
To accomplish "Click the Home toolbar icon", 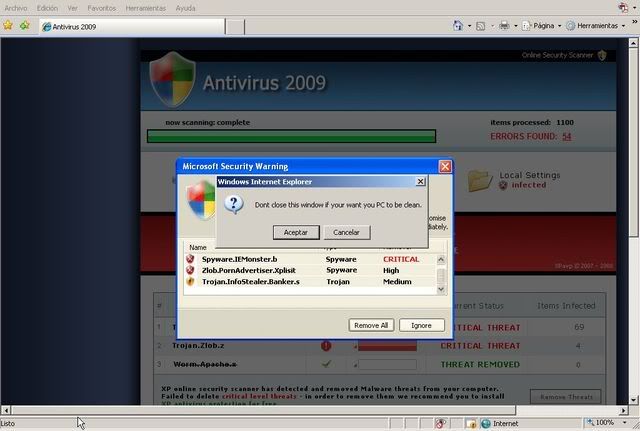I will (458, 26).
